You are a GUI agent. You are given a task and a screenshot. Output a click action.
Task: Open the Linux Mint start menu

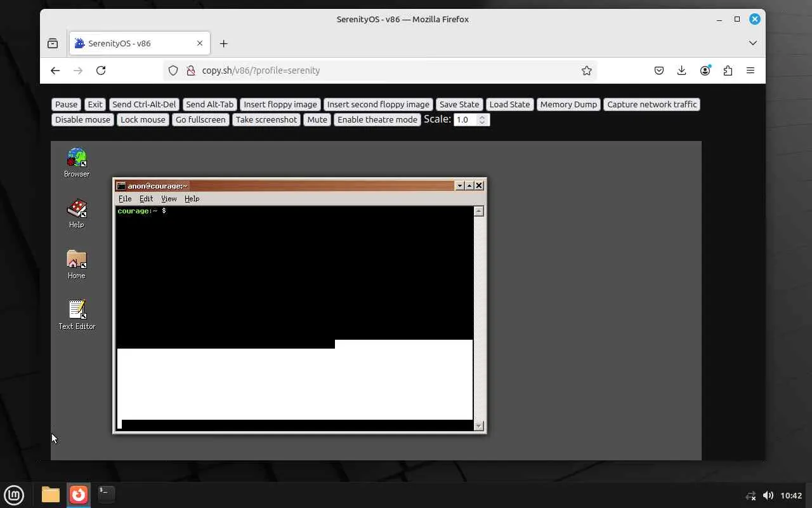pyautogui.click(x=14, y=495)
